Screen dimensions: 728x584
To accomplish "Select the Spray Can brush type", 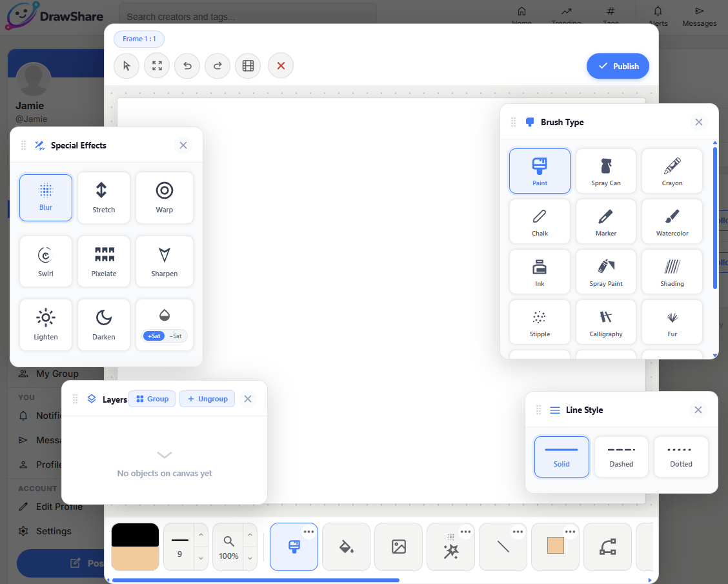I will [x=605, y=170].
